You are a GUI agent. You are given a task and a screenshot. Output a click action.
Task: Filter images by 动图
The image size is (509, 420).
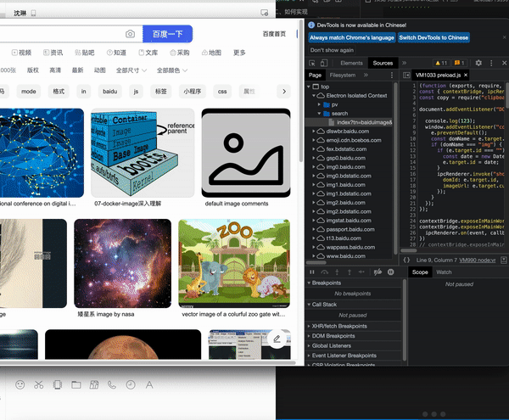[99, 70]
